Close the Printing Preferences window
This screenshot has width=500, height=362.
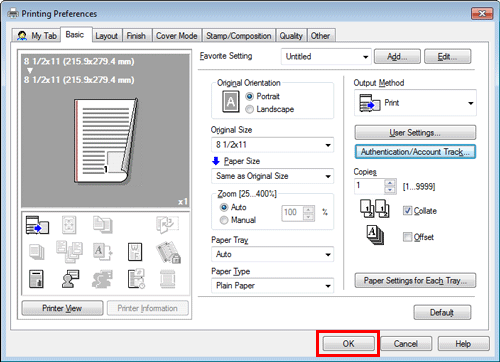click(482, 14)
